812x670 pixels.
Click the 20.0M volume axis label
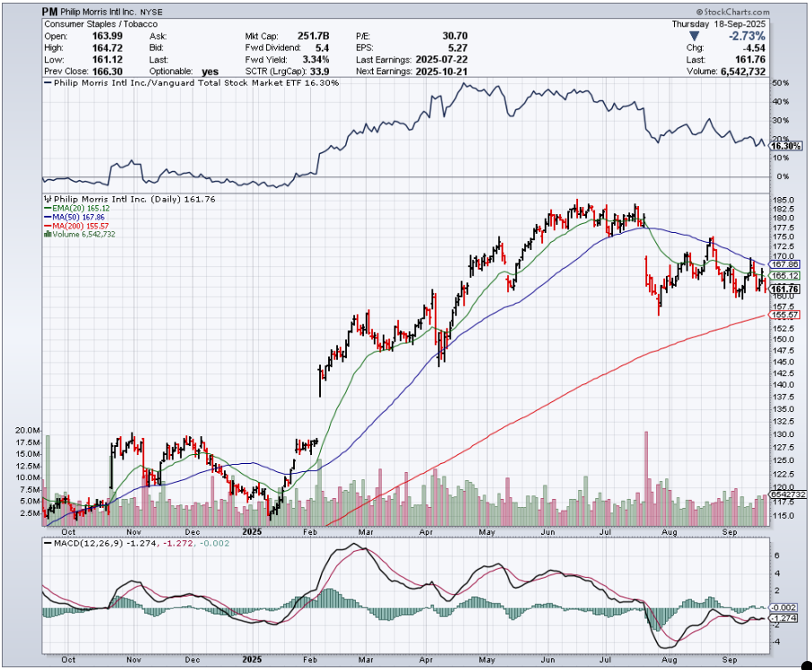point(28,431)
